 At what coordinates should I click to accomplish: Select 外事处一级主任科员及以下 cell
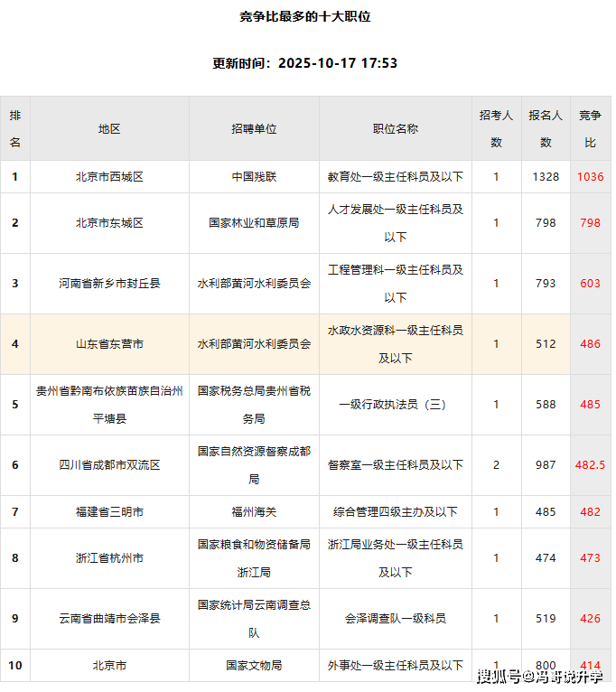click(x=396, y=665)
